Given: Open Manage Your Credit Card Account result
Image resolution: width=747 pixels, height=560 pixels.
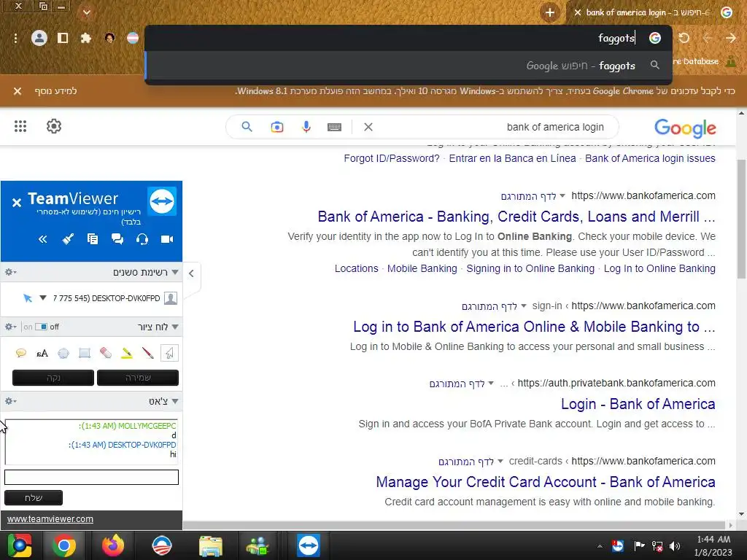Looking at the screenshot, I should (x=546, y=482).
